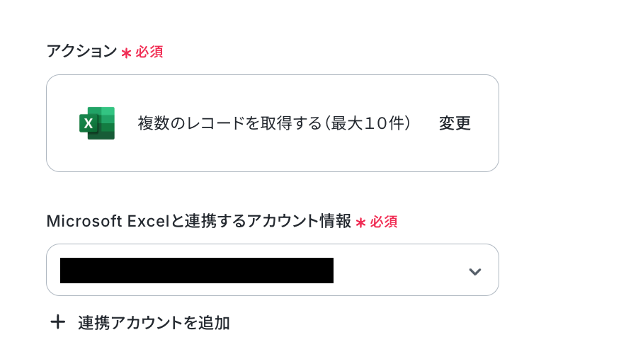Click the 必須 marker beside アクション
Image resolution: width=626 pixels, height=364 pixels.
pos(149,52)
